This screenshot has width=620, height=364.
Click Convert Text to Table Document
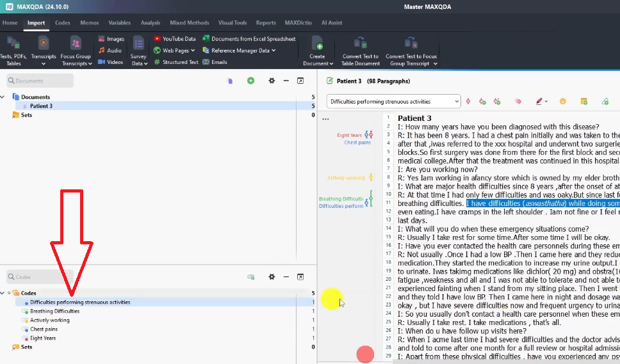360,49
